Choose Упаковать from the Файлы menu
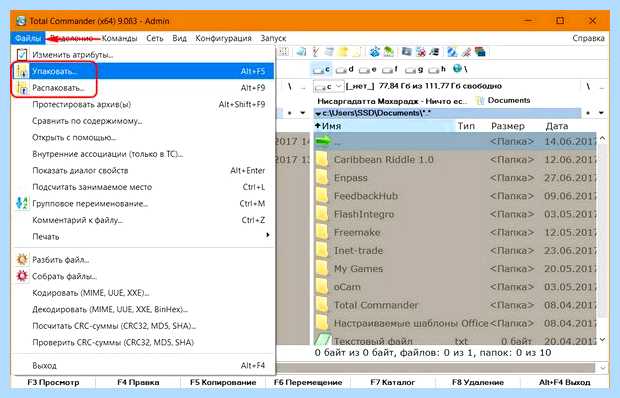The height and width of the screenshot is (398, 620). point(144,71)
